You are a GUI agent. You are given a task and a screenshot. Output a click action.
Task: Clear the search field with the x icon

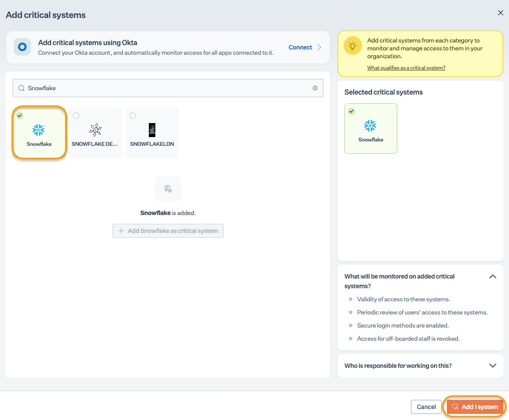coord(315,88)
